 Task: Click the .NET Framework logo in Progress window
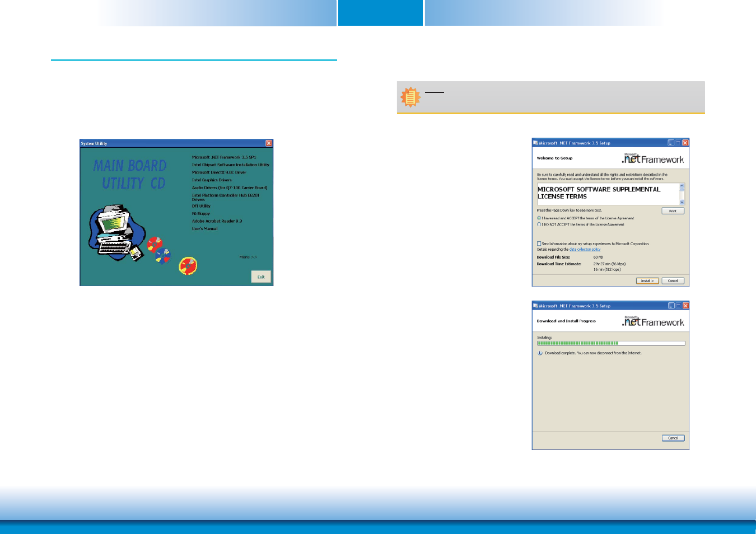pyautogui.click(x=653, y=322)
